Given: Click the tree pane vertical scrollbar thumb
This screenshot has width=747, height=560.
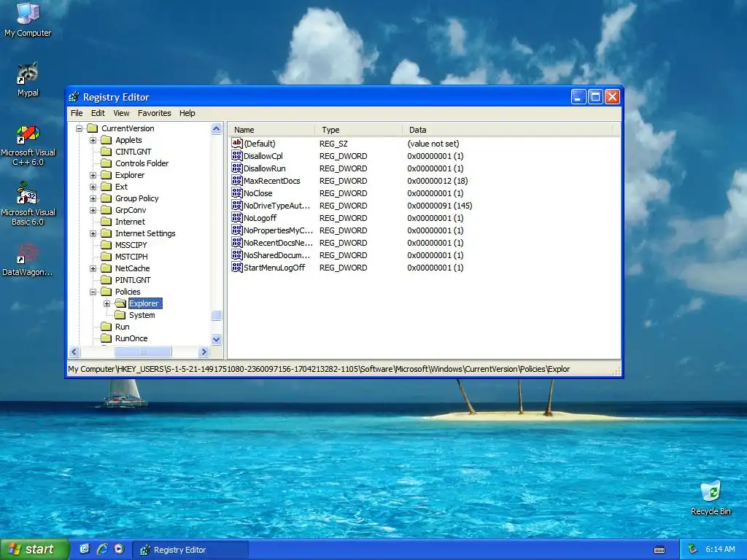Looking at the screenshot, I should tap(216, 315).
